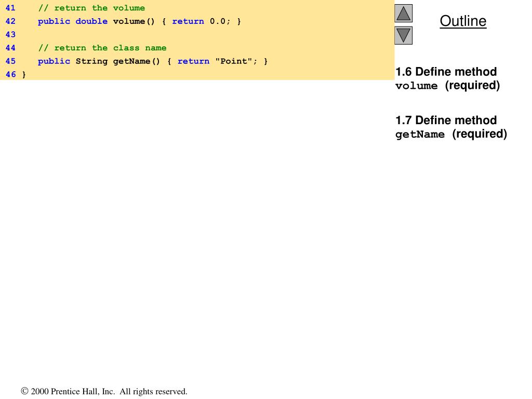
Task: Click the 'String' type on line 45
Action: [x=91, y=61]
